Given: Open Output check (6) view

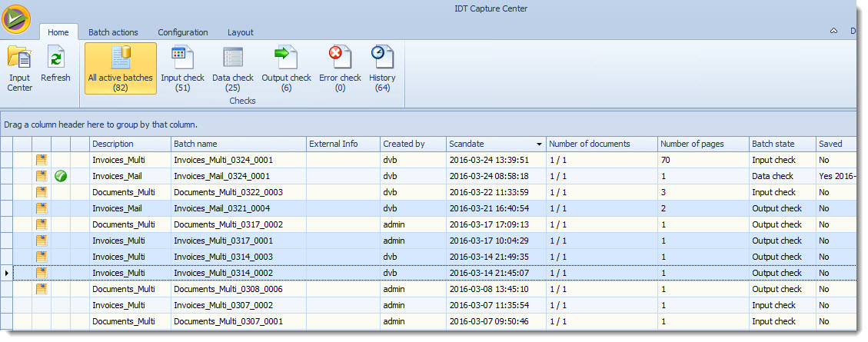Looking at the screenshot, I should pos(286,68).
